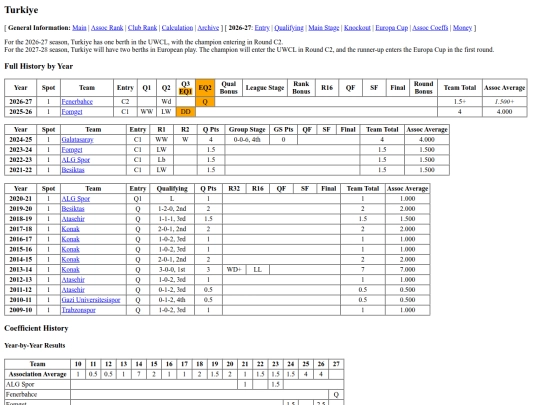Image resolution: width=540 pixels, height=405 pixels.
Task: Click the Rank Bonus column header
Action: click(301, 88)
